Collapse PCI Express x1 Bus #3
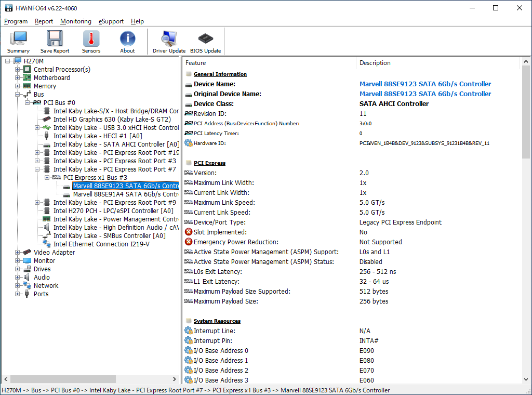Viewport: 532px width, 395px height. tap(47, 177)
